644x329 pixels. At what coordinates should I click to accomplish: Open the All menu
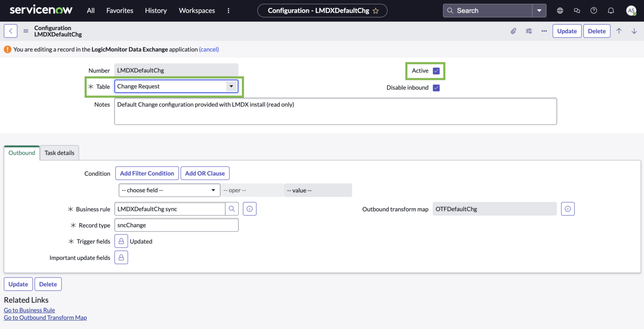(91, 10)
